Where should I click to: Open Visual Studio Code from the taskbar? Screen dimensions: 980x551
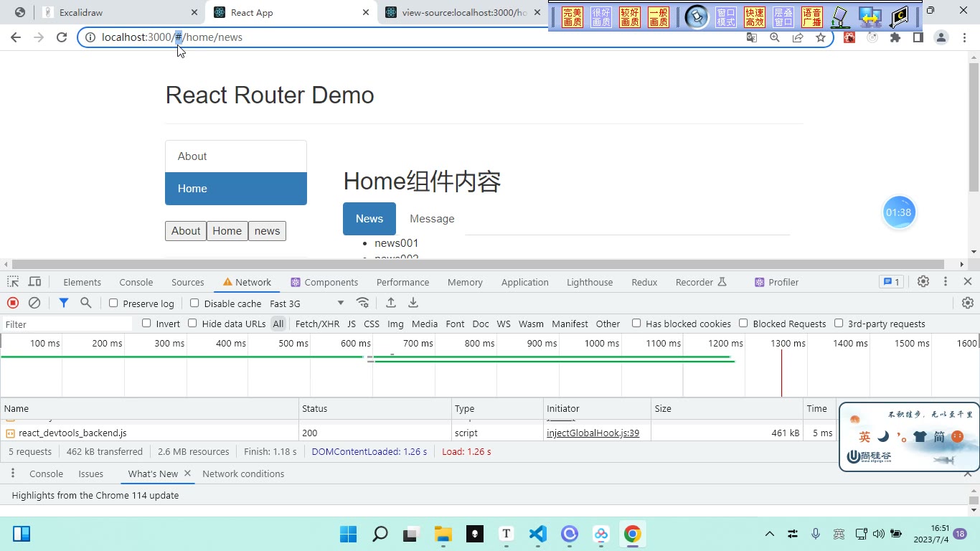coord(538,534)
